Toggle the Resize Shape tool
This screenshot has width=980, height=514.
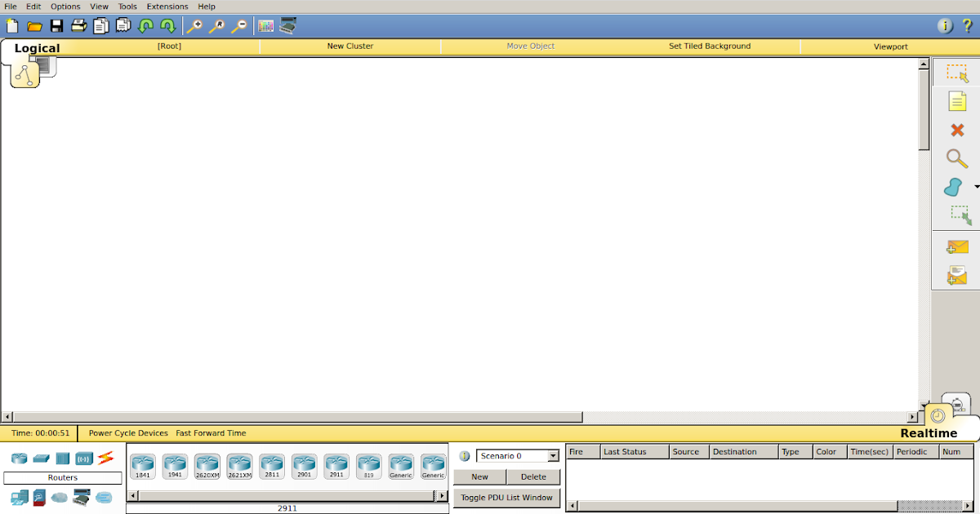959,215
